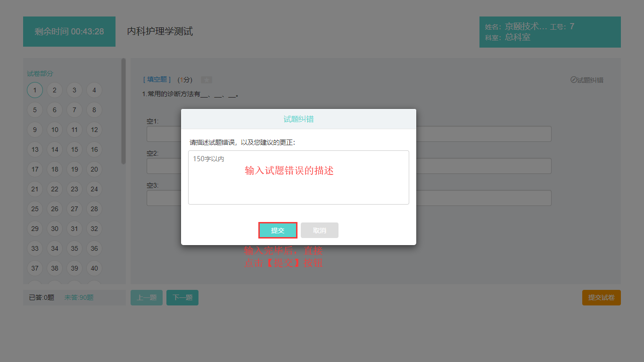644x362 pixels.
Task: Jump to question 15 in the question grid
Action: pos(74,149)
